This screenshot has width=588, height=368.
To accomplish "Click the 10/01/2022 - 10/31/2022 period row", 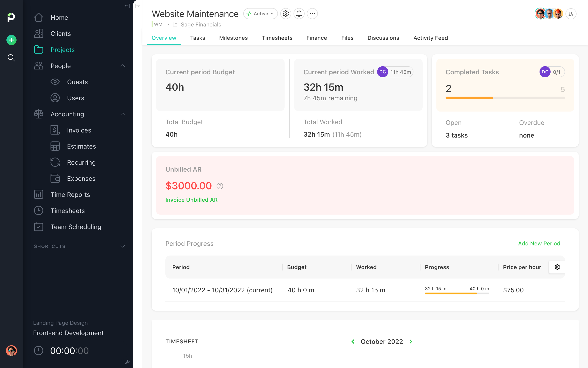I will click(x=365, y=290).
